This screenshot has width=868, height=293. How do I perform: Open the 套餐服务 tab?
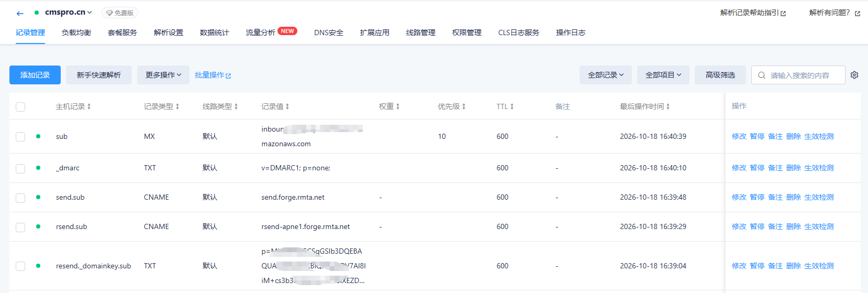[x=123, y=32]
